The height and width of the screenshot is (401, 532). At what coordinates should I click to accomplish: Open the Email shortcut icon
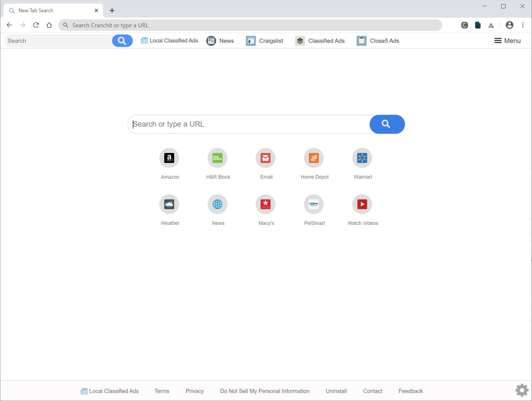point(265,158)
